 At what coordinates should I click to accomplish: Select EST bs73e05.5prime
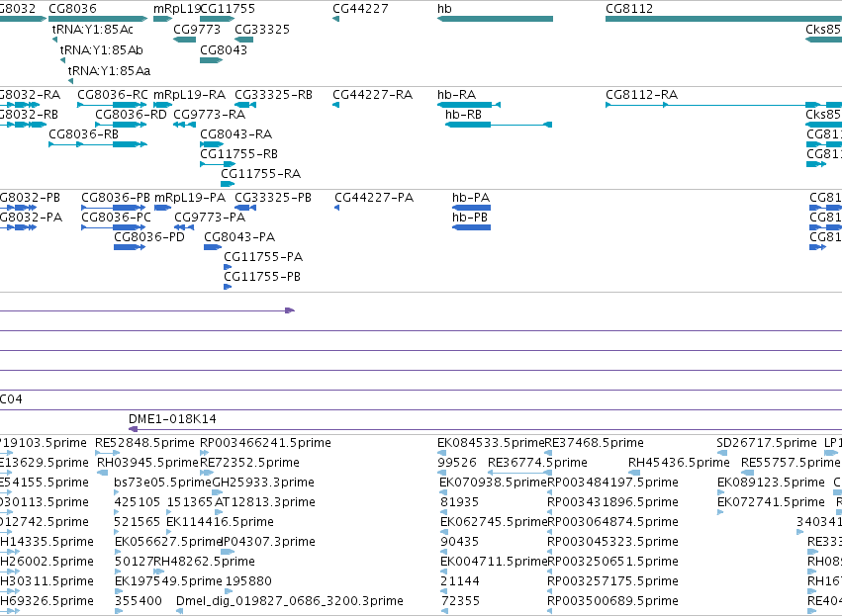(x=162, y=483)
